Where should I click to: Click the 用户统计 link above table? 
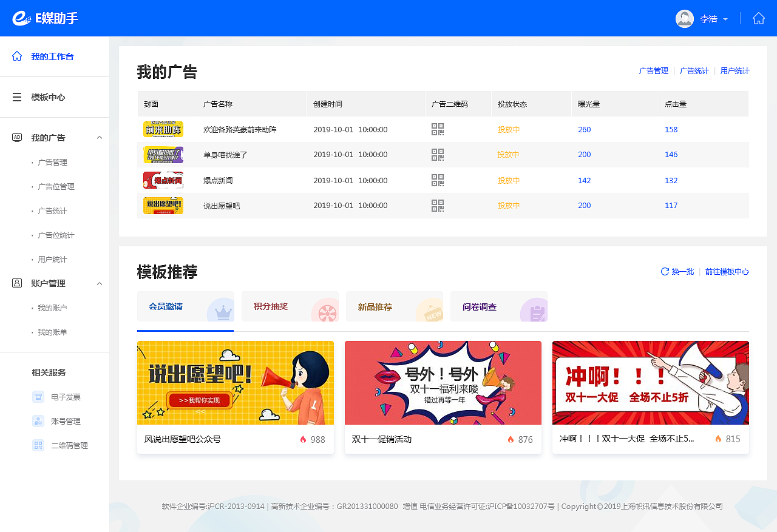(735, 71)
